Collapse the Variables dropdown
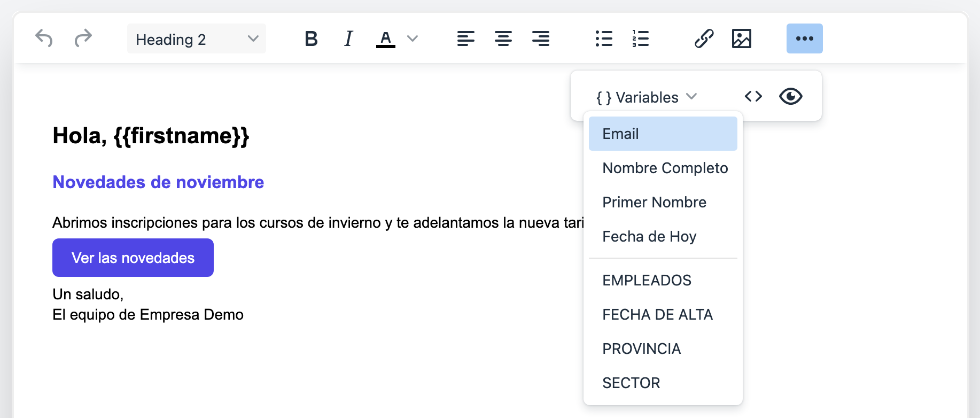Image resolution: width=980 pixels, height=418 pixels. click(x=647, y=97)
